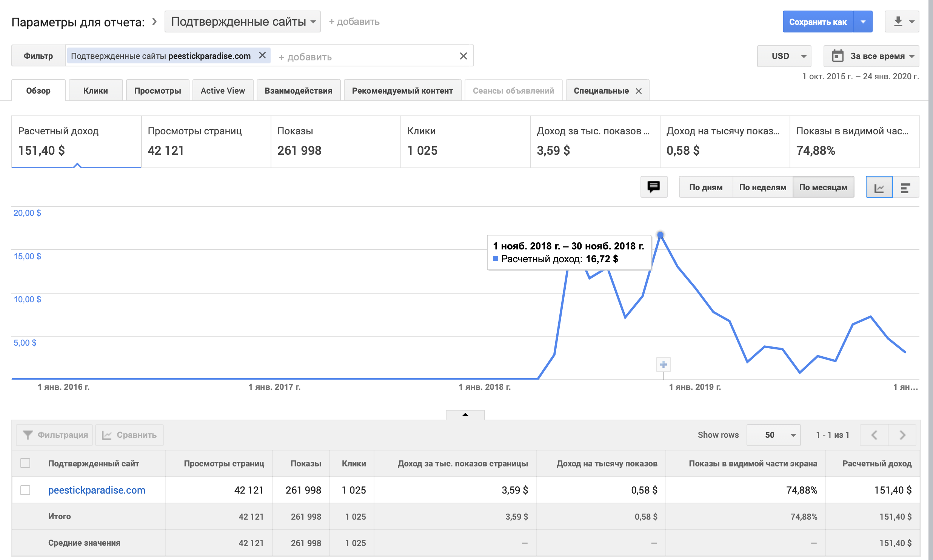This screenshot has width=933, height=560.
Task: Open the peestickparadise.com site link
Action: pyautogui.click(x=97, y=490)
